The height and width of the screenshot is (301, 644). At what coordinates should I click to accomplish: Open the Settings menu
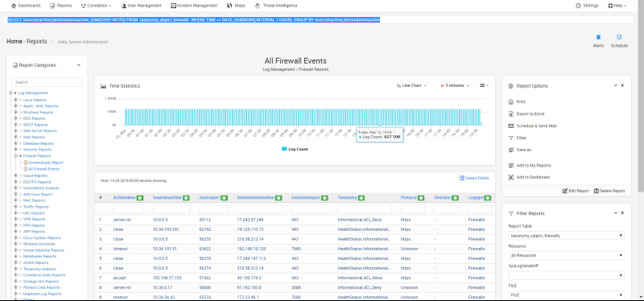click(587, 6)
